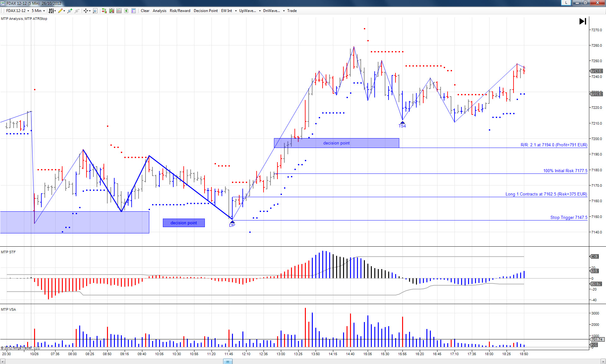This screenshot has width=606, height=364.
Task: Expand the 5 Min interval dropdown
Action: [44, 11]
